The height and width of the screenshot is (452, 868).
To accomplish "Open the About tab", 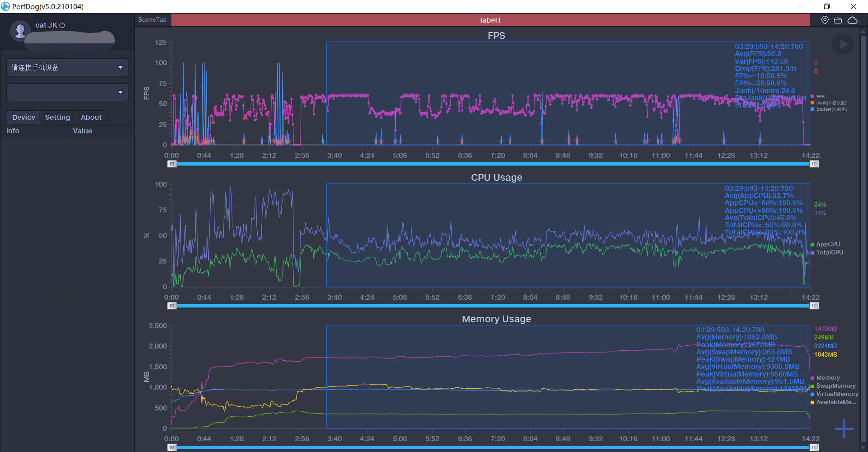I will pyautogui.click(x=91, y=117).
